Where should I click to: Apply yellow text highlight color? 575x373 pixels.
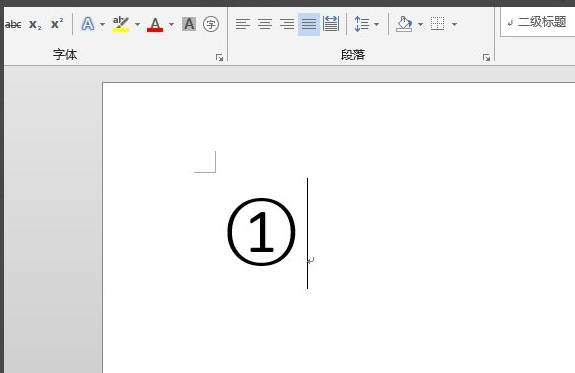[121, 24]
